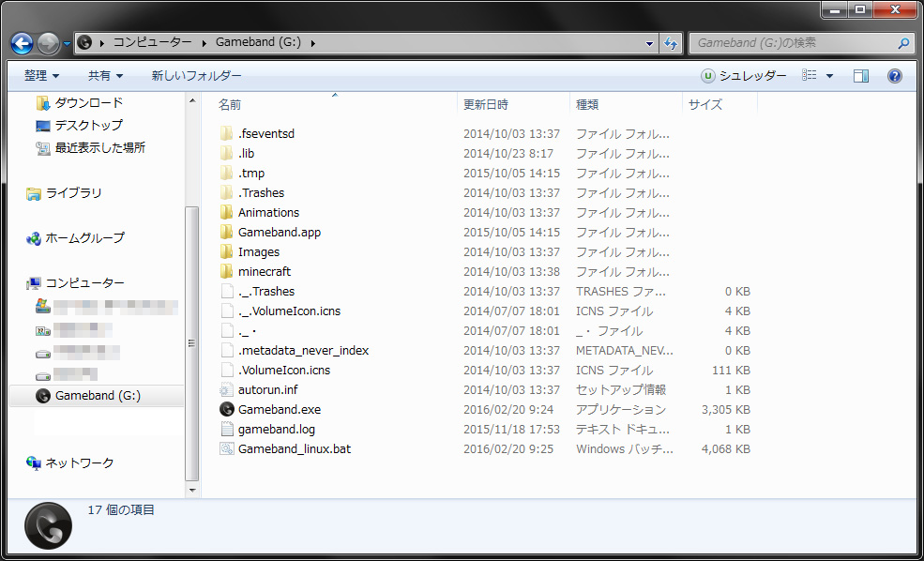
Task: Sort by 種類 column header
Action: tap(627, 104)
